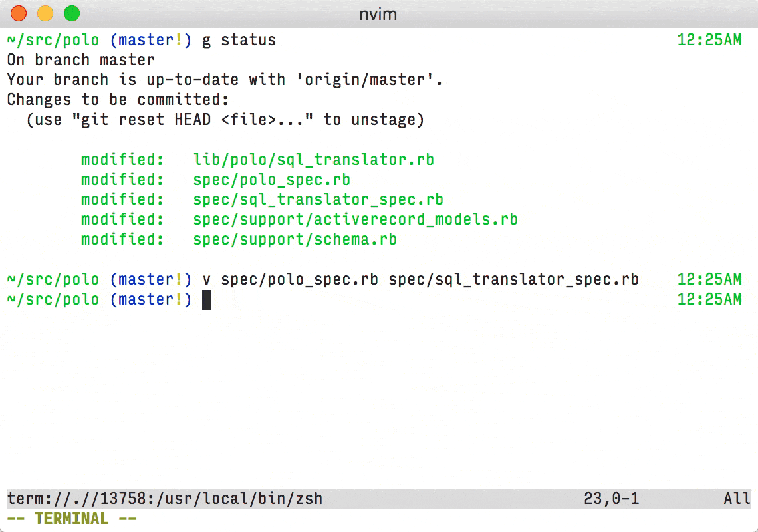The image size is (758, 532).
Task: Click the 'v spec/polo_spec.rb' command line
Action: coord(421,279)
